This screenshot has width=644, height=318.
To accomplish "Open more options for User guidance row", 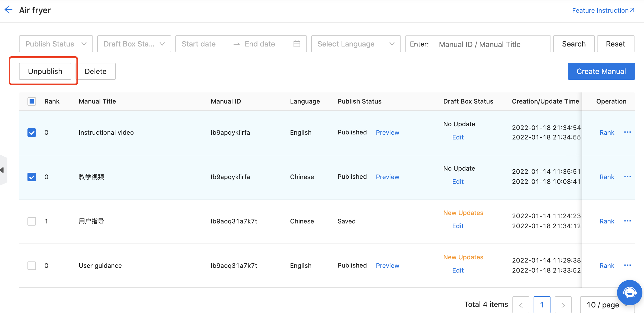I will coord(628,265).
